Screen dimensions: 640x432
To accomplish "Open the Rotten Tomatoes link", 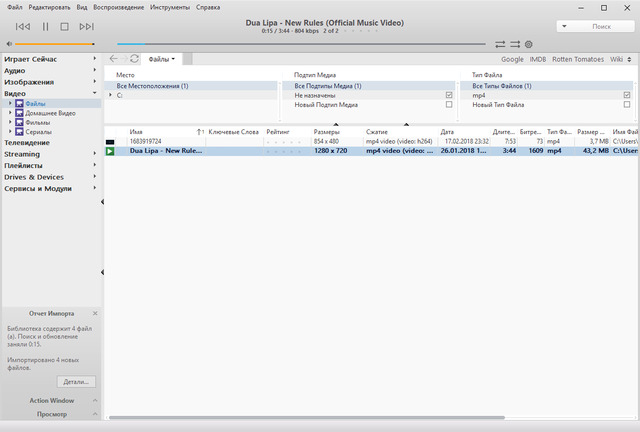I will coord(580,59).
